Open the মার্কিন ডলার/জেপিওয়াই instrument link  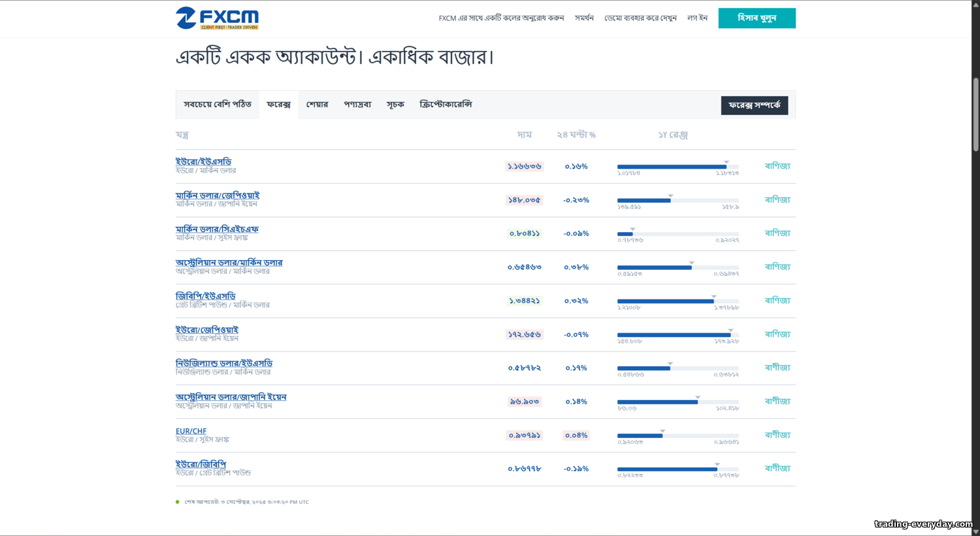coord(218,195)
